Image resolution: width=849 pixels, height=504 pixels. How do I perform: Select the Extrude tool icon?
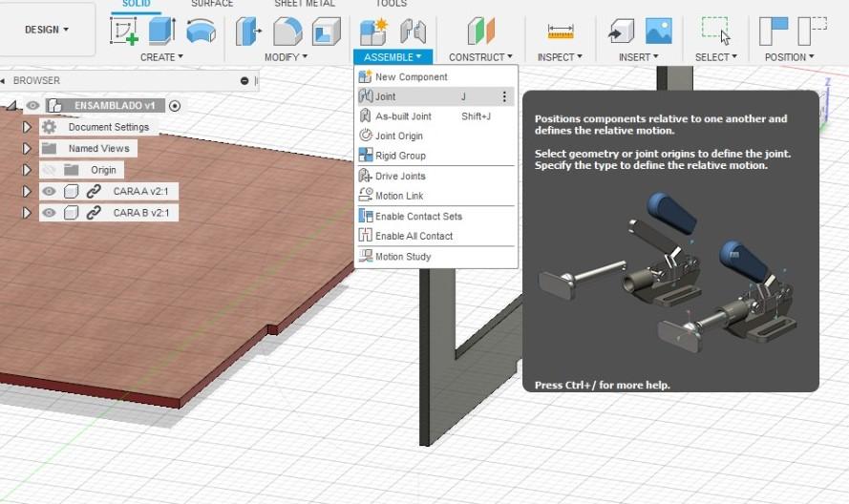click(x=161, y=31)
